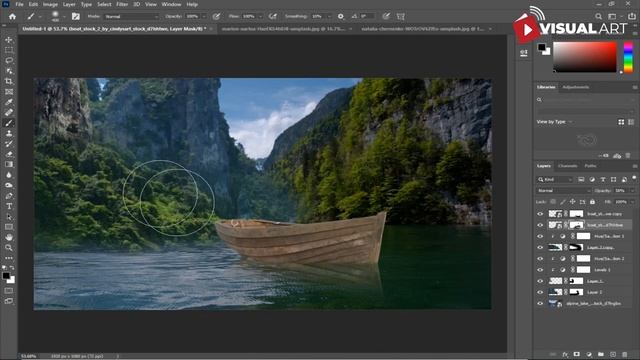This screenshot has width=640, height=360.
Task: Click the Libraries search field
Action: click(585, 100)
